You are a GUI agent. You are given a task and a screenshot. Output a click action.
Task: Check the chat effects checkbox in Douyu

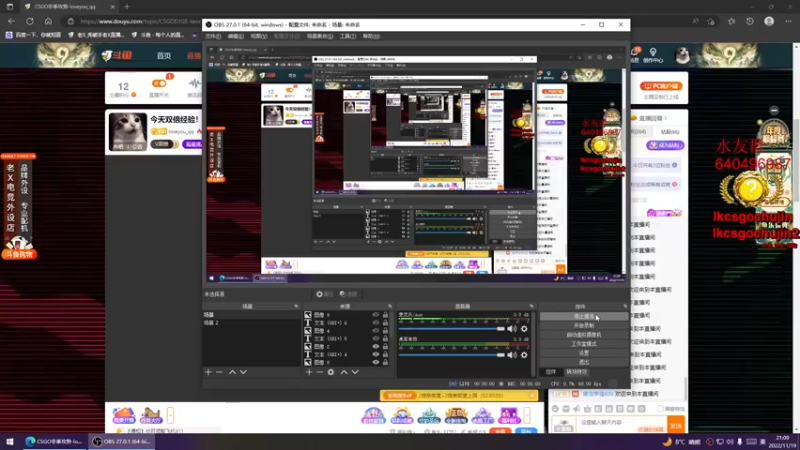(x=660, y=409)
